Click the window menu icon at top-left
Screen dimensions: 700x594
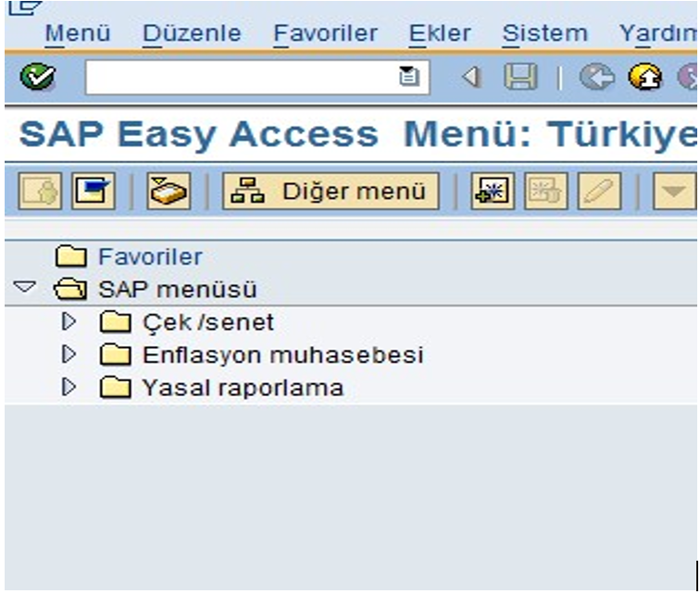(x=25, y=7)
